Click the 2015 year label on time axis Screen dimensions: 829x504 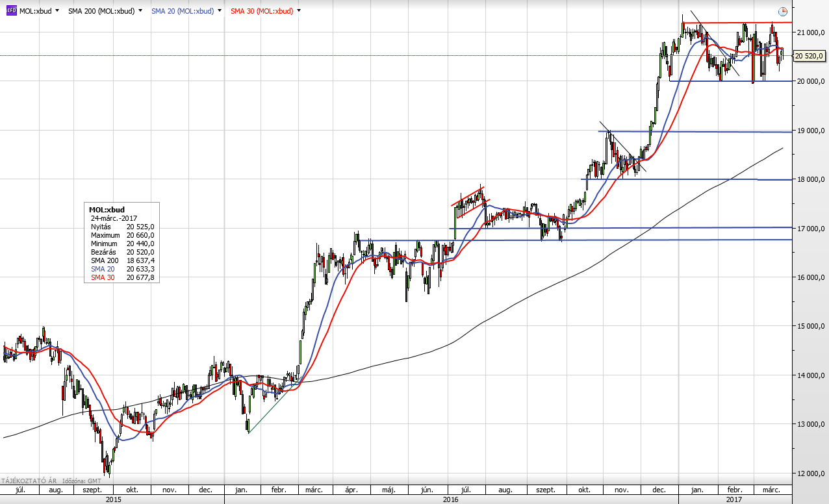coord(113,499)
